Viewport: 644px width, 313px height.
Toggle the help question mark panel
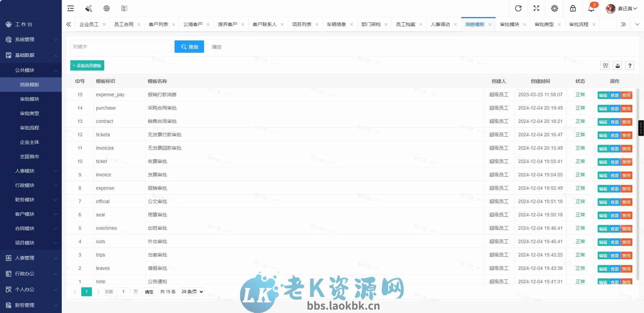pyautogui.click(x=630, y=65)
